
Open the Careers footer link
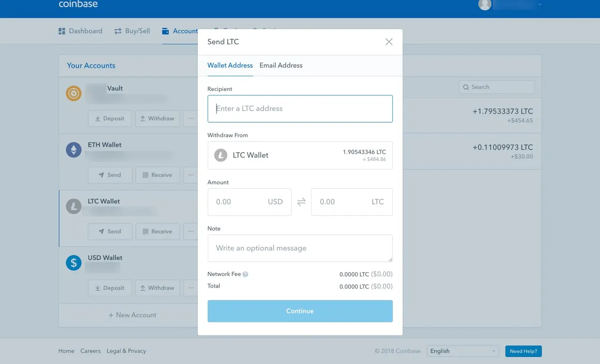coord(90,351)
